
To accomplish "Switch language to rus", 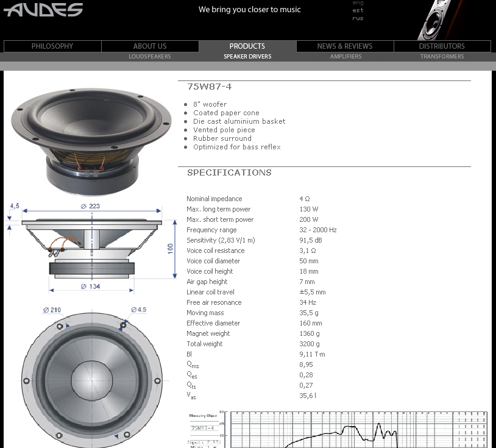I will [358, 18].
